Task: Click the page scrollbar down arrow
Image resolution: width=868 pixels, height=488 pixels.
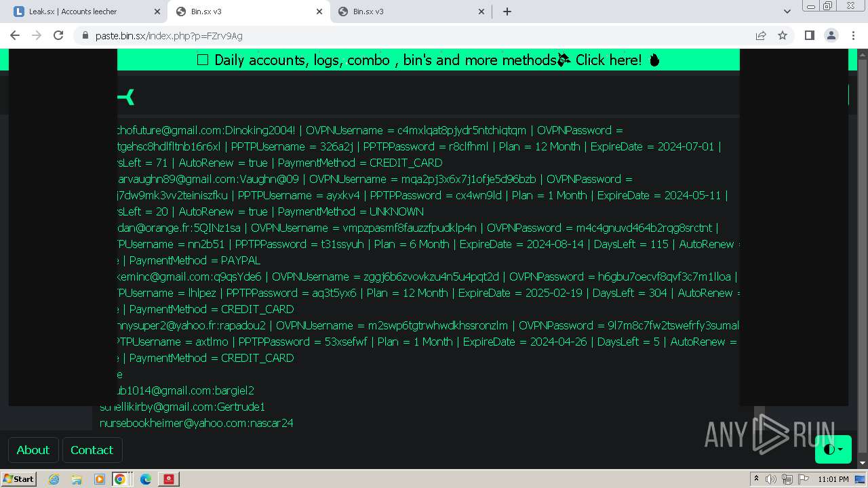Action: [862, 463]
